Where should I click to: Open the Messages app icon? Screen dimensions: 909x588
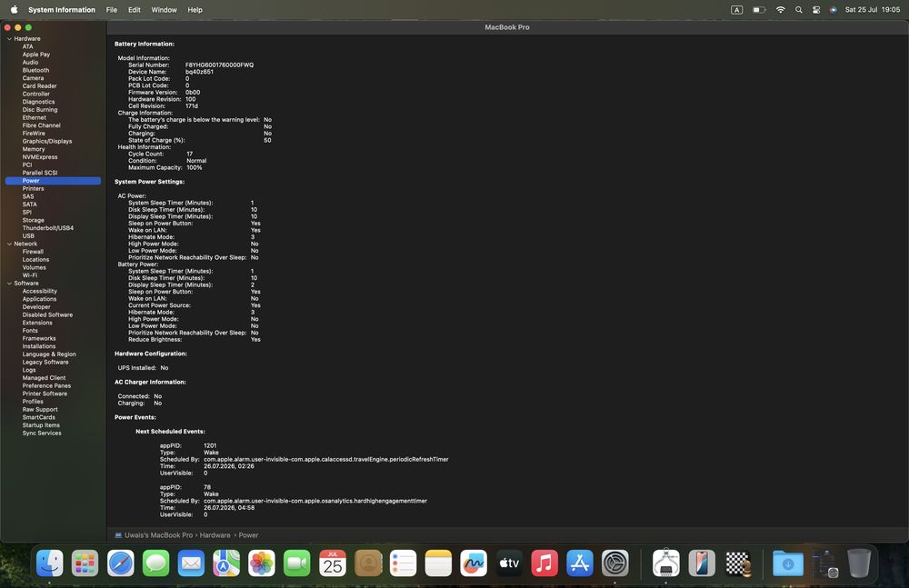[x=156, y=563]
